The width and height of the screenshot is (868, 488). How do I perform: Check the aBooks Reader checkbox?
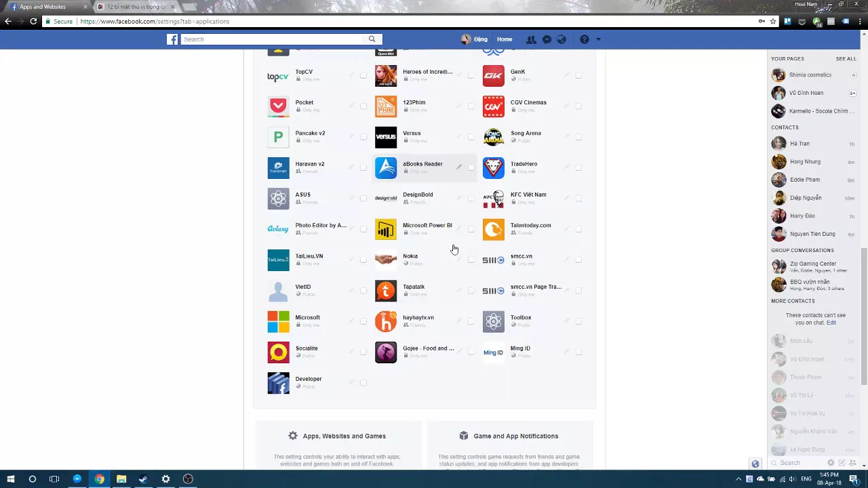[x=471, y=167]
